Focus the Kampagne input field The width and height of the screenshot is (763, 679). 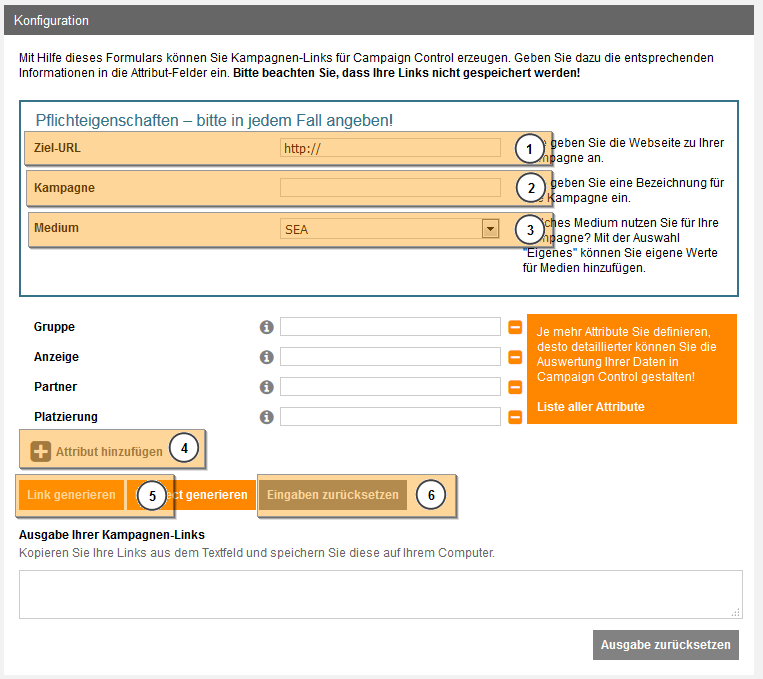[390, 187]
